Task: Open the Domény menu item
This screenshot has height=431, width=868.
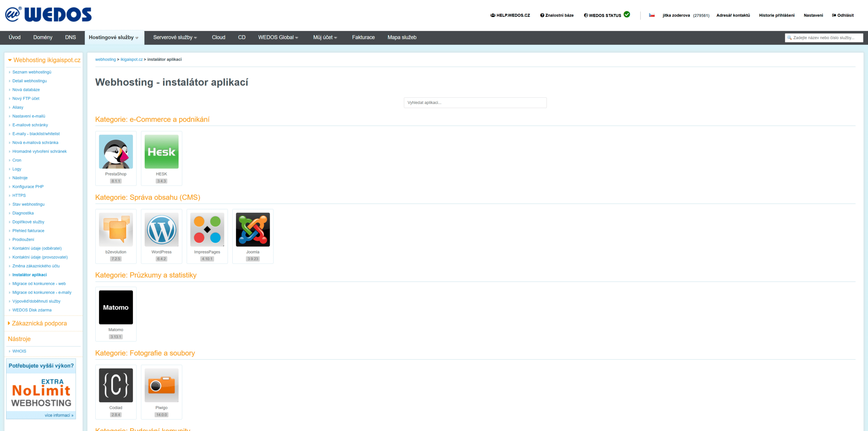Action: pos(43,37)
